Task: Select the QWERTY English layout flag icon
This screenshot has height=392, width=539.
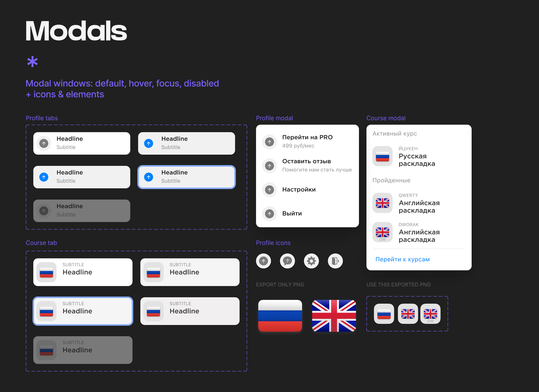Action: pyautogui.click(x=382, y=203)
